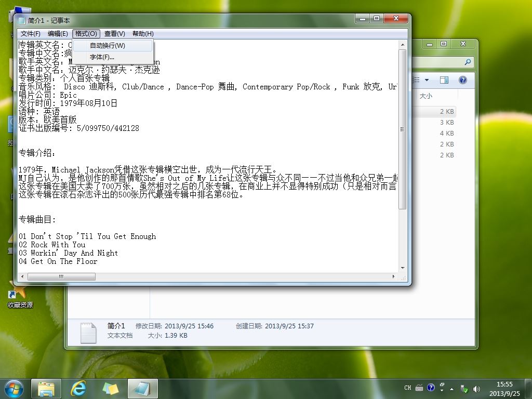Screen dimensions: 532x399
Task: Click the 简介1 file name in details pane
Action: [x=116, y=326]
